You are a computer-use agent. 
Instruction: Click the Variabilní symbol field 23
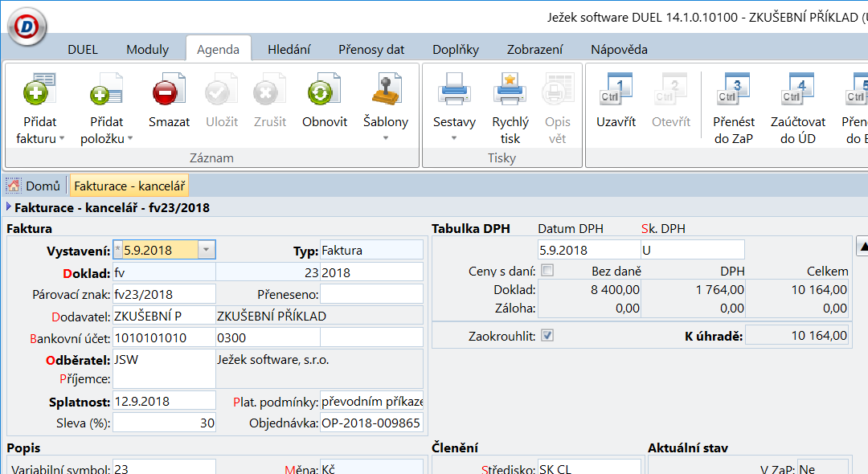(x=165, y=468)
